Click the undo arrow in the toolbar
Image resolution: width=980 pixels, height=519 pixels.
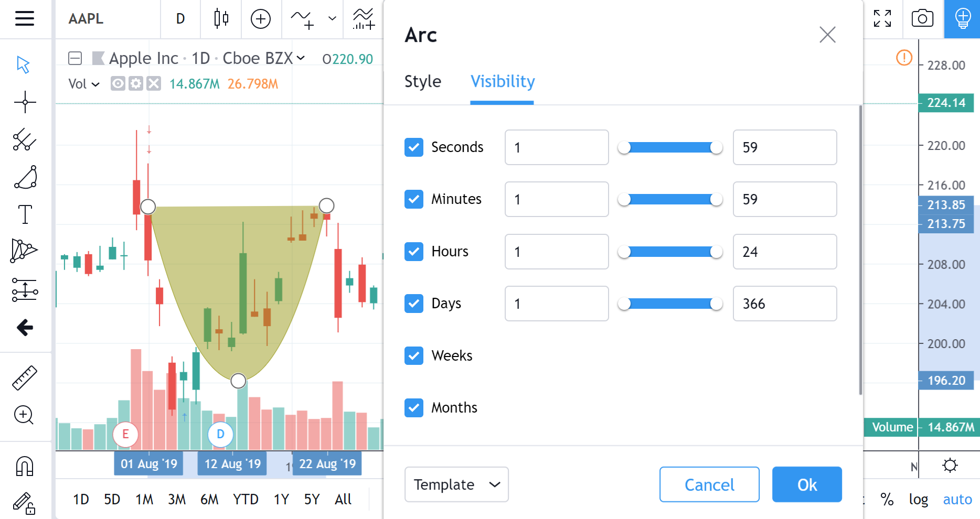tap(24, 328)
